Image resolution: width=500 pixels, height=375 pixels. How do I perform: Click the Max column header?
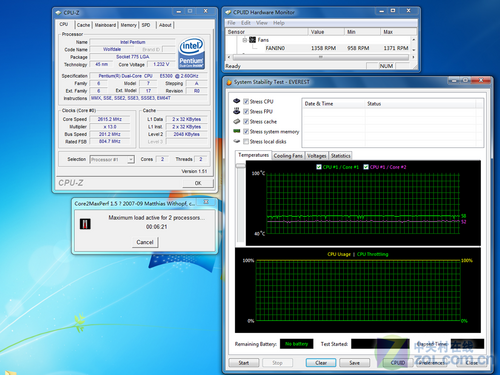(x=398, y=32)
